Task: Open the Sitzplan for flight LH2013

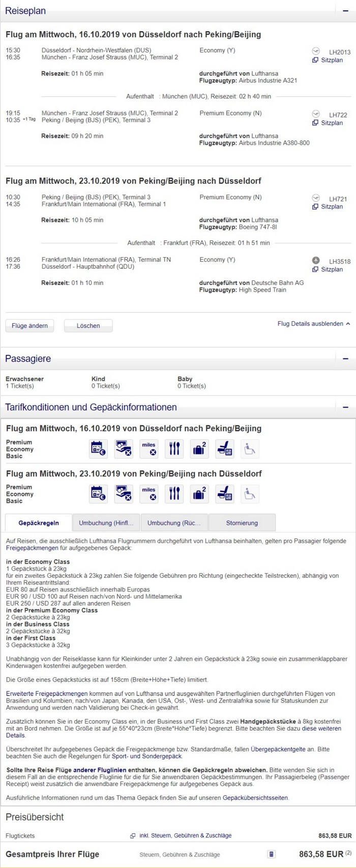Action: pyautogui.click(x=328, y=60)
